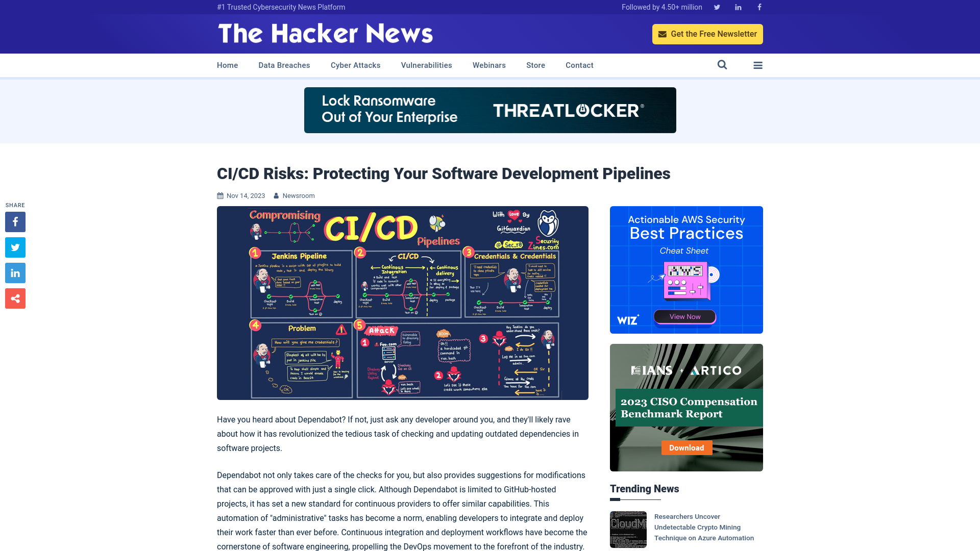The height and width of the screenshot is (551, 980).
Task: Expand the Cyber Attacks navigation item
Action: (355, 65)
